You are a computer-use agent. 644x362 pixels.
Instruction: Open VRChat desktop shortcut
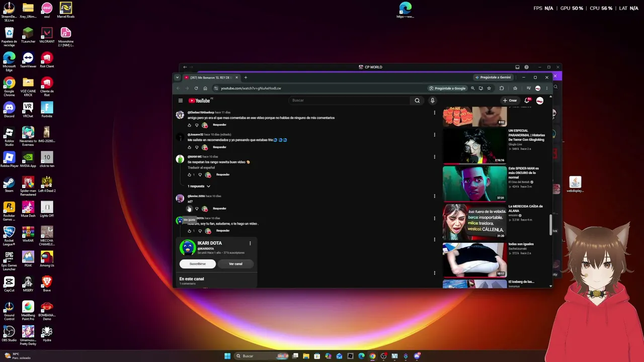click(x=28, y=109)
